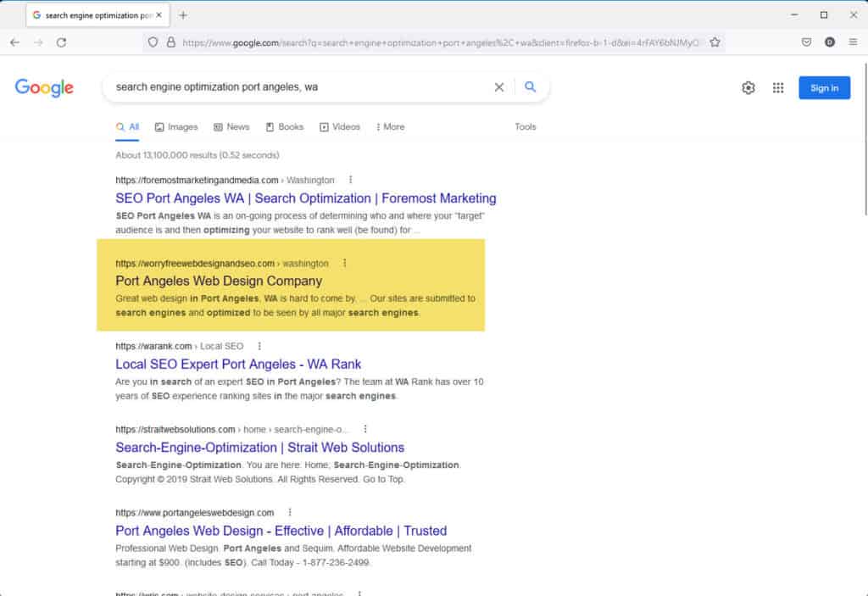Click the Sign in button
Image resolution: width=868 pixels, height=596 pixels.
(x=824, y=88)
